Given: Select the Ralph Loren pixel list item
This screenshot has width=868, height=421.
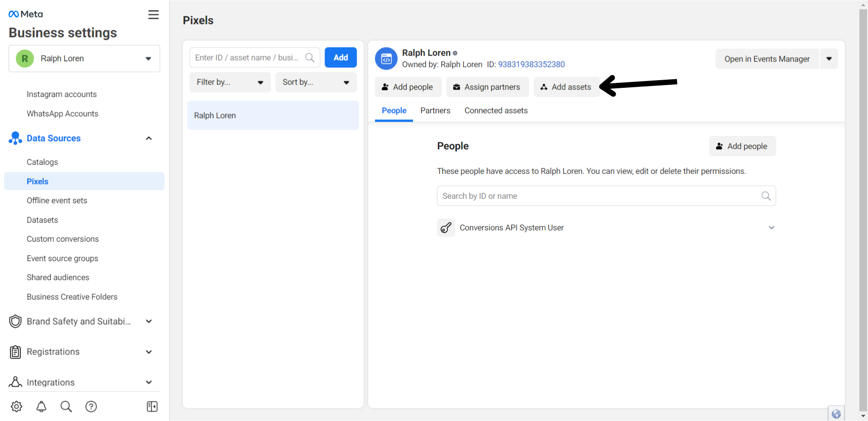Looking at the screenshot, I should (x=273, y=115).
